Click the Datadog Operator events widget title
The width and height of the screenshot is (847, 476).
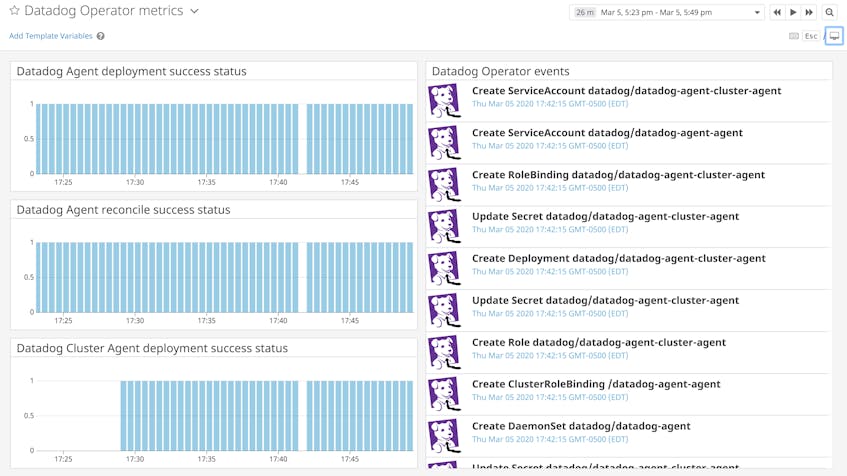[x=500, y=71]
